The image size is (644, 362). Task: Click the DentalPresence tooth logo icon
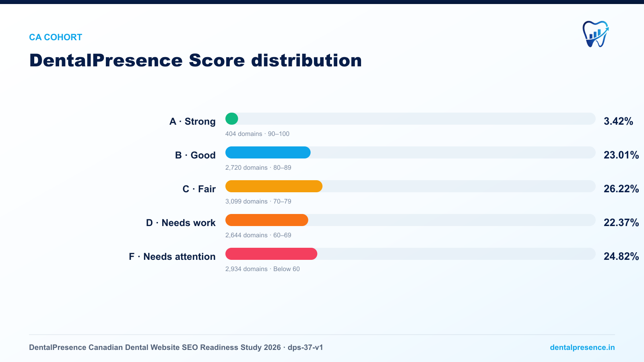point(596,34)
